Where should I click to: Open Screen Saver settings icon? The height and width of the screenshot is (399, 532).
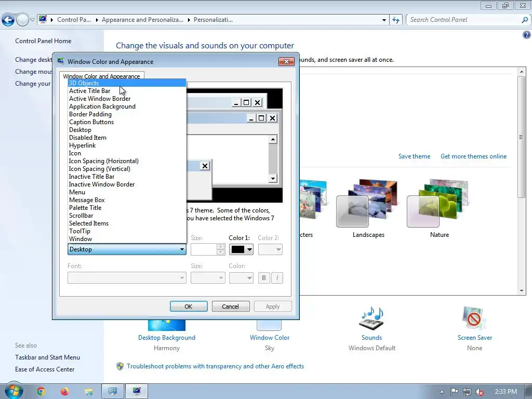tap(475, 318)
